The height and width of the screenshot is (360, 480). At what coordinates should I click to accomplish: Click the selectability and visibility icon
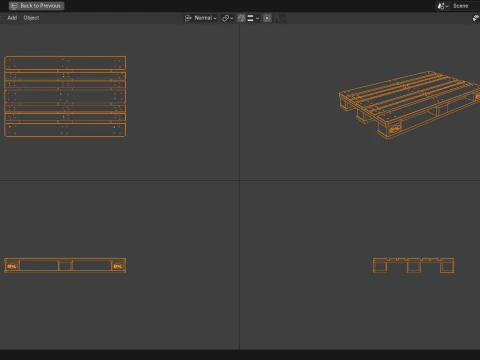(x=476, y=18)
